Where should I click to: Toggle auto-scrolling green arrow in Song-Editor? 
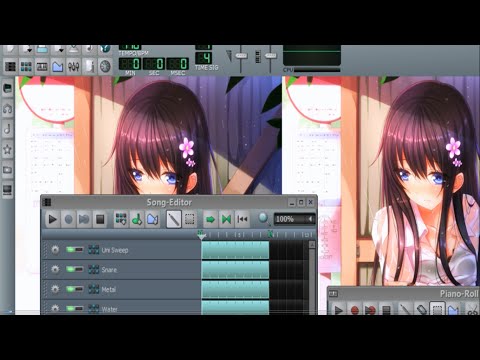[210, 219]
